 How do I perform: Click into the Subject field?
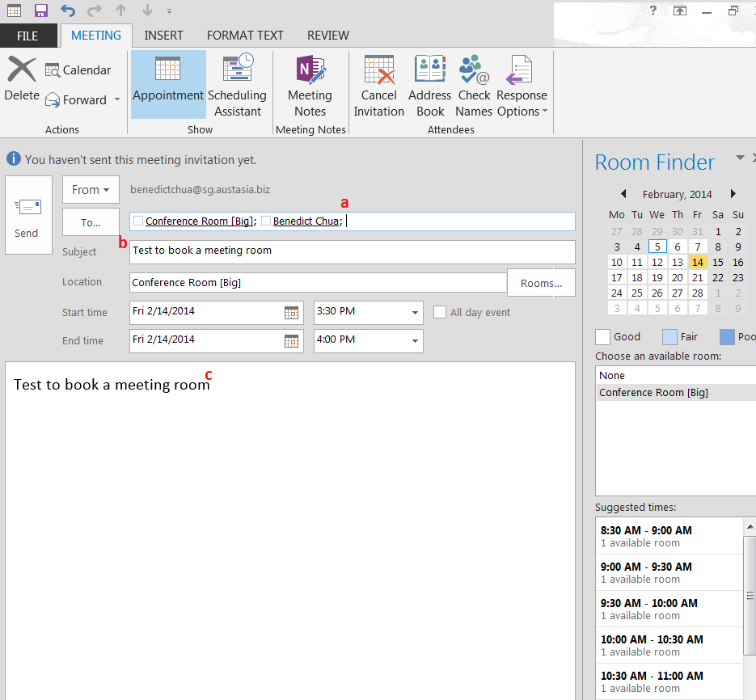coord(352,251)
